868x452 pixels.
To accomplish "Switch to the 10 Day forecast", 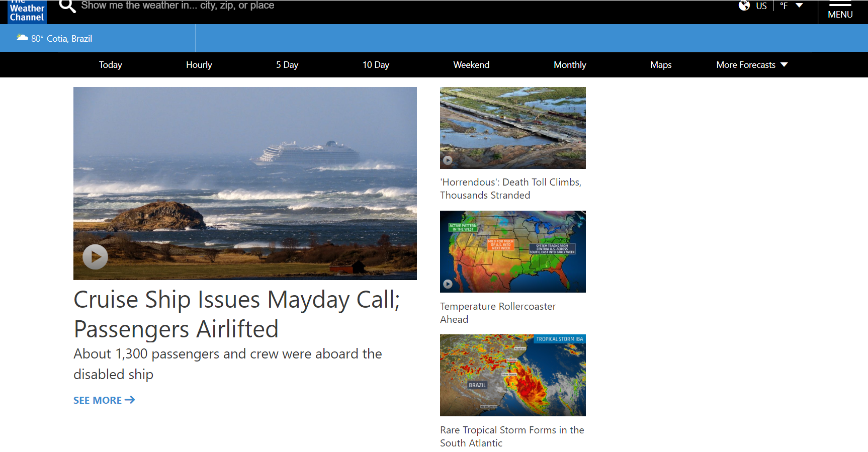I will pyautogui.click(x=376, y=65).
